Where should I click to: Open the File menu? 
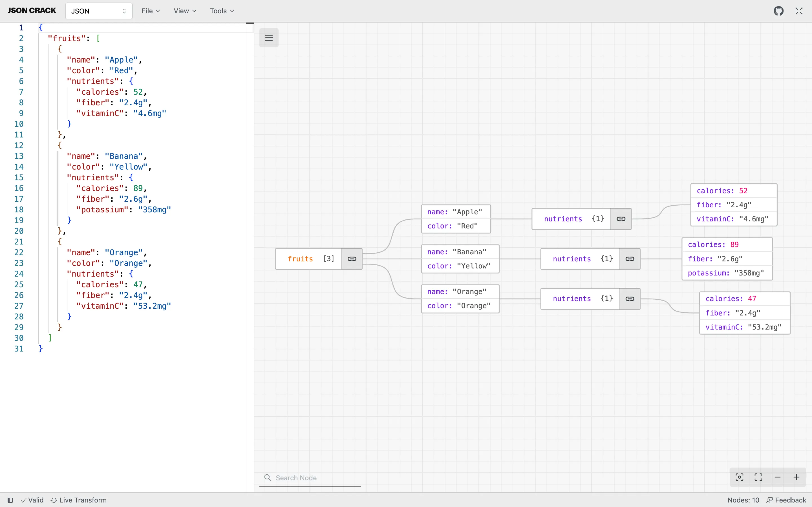click(151, 11)
